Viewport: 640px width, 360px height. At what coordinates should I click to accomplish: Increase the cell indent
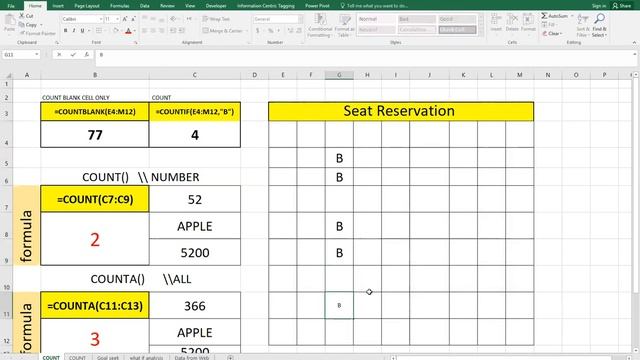pyautogui.click(x=182, y=31)
